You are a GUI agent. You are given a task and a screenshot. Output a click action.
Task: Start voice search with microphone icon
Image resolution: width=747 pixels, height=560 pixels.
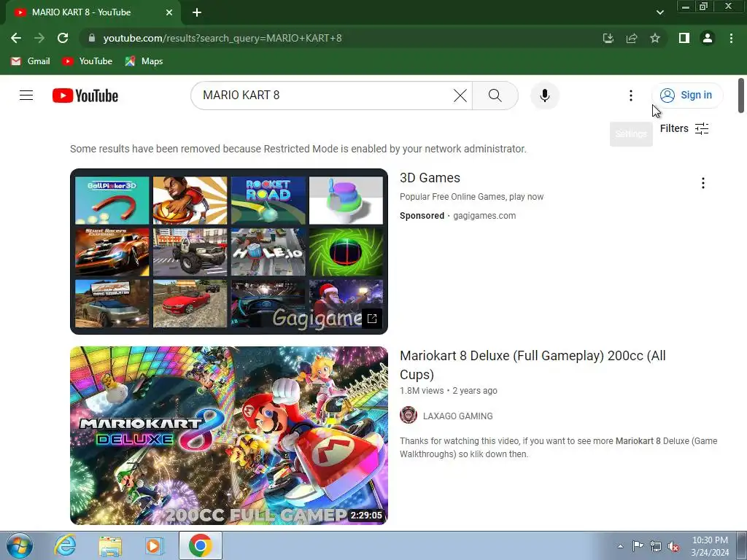[544, 96]
